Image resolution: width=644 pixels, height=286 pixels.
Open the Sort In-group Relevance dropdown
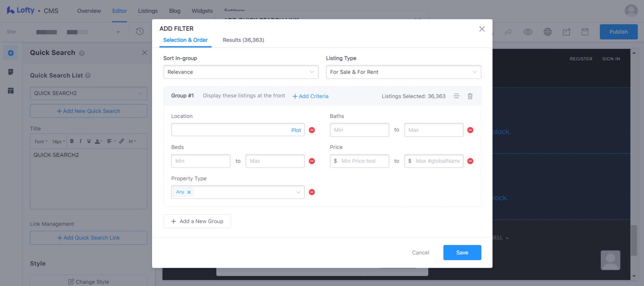click(241, 72)
